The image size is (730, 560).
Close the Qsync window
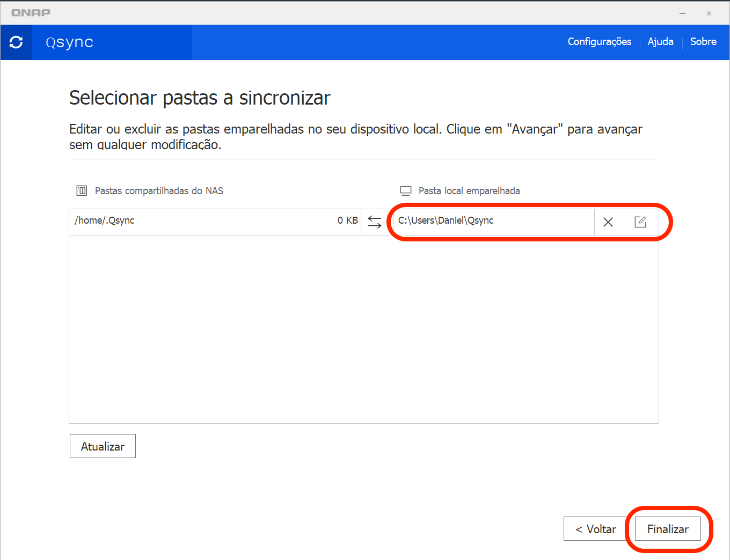tap(709, 13)
